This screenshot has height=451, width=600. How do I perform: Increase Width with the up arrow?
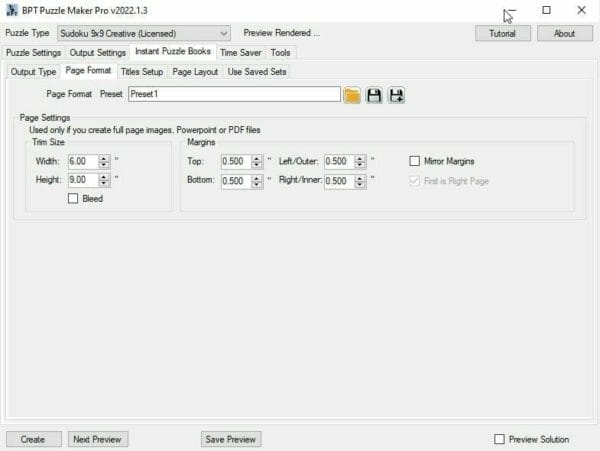(x=104, y=158)
